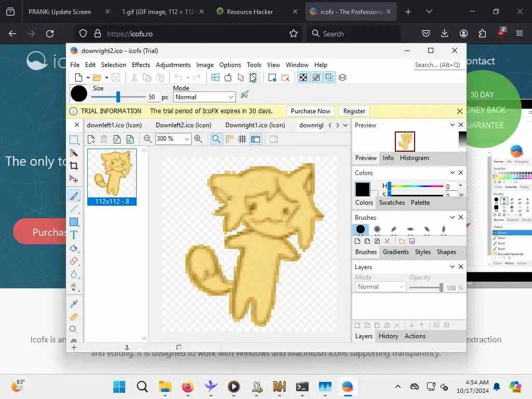Click the new brush icon in Brushes panel
The width and height of the screenshot is (532, 399).
pos(357,241)
